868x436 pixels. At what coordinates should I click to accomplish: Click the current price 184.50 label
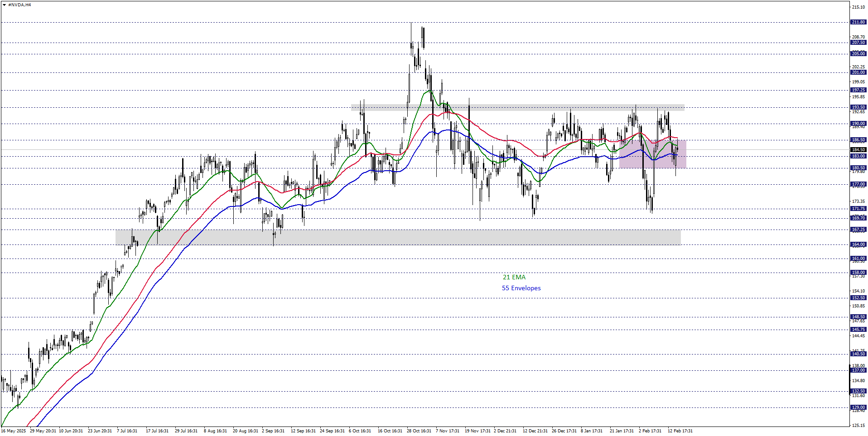[x=858, y=150]
